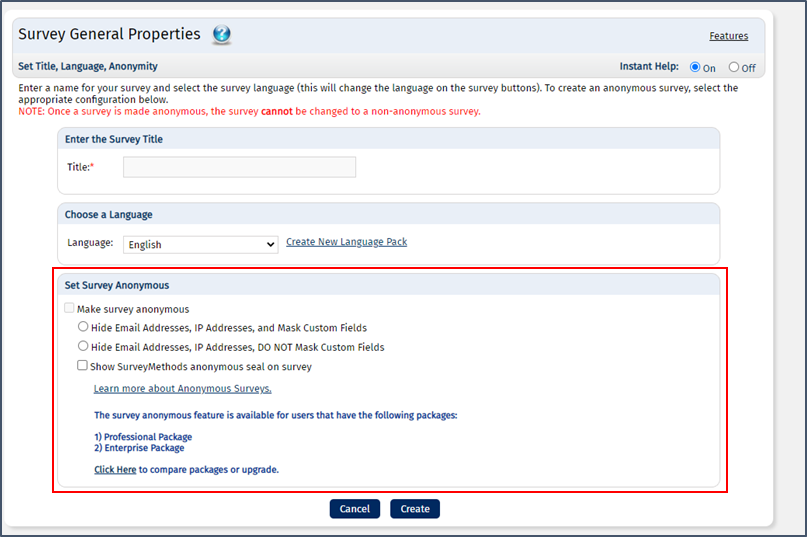Screen dimensions: 807x537
Task: Enable Show SurveyMethods anonymous seal on survey
Action: [x=82, y=365]
